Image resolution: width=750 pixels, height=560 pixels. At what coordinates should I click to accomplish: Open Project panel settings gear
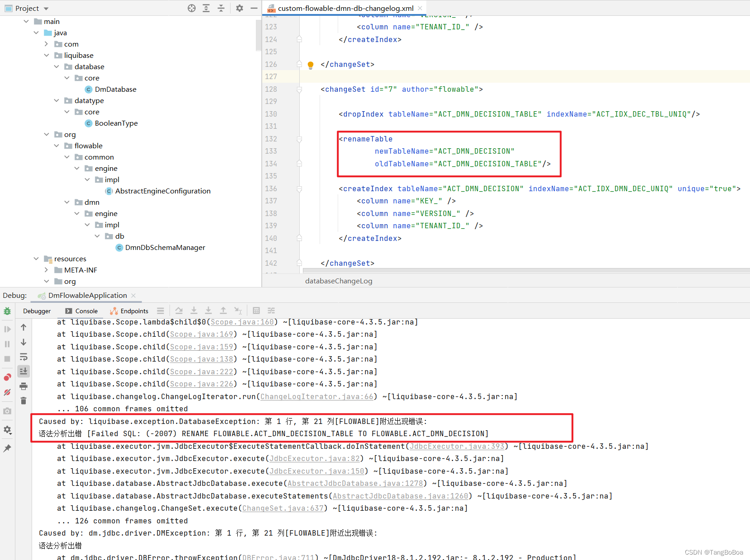coord(240,8)
